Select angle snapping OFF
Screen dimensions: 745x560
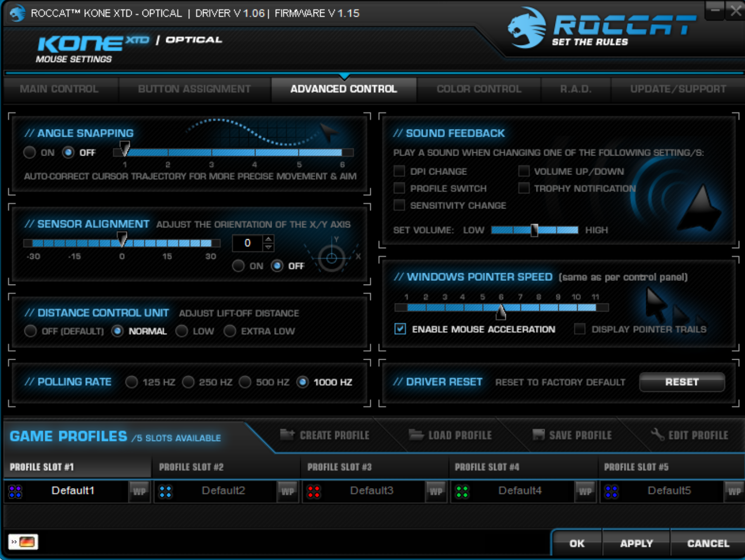point(68,153)
